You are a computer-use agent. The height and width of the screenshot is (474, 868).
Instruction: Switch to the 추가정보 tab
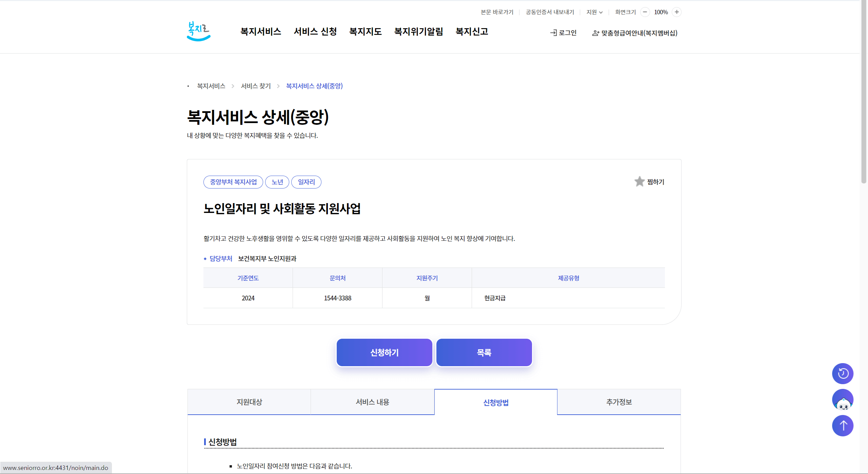[x=619, y=402]
